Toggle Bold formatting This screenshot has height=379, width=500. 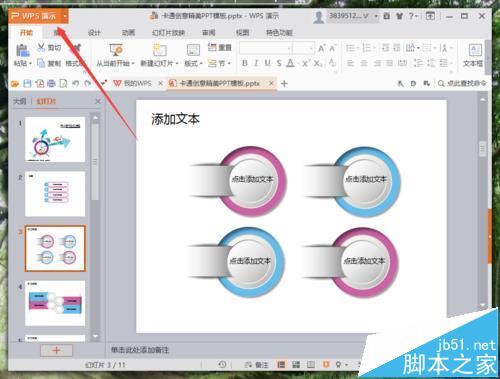pyautogui.click(x=244, y=63)
